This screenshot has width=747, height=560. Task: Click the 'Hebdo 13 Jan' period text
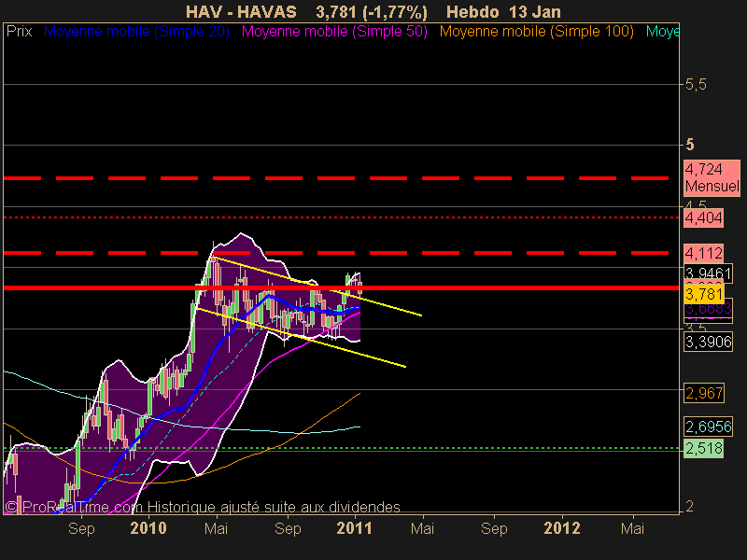point(503,11)
